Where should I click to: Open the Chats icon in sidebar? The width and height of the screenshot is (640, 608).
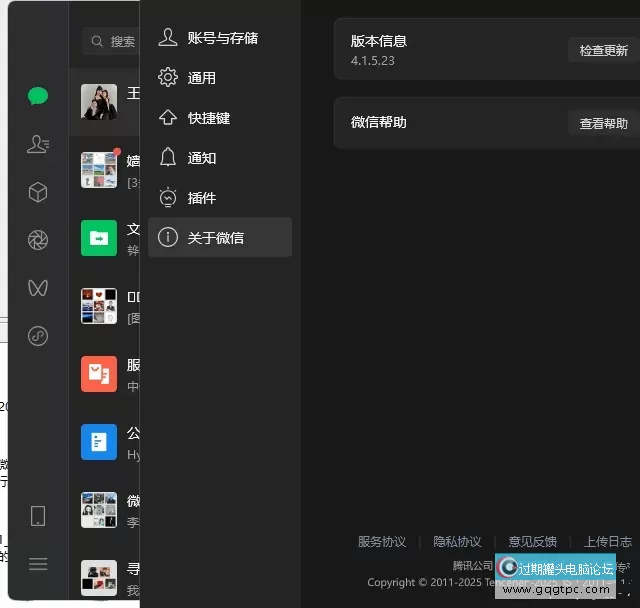38,96
